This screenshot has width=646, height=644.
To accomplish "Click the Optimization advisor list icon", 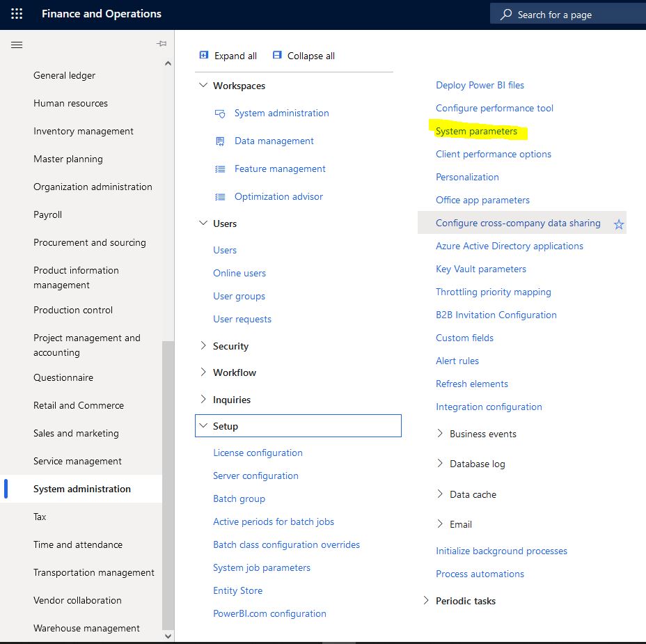I will coord(220,197).
